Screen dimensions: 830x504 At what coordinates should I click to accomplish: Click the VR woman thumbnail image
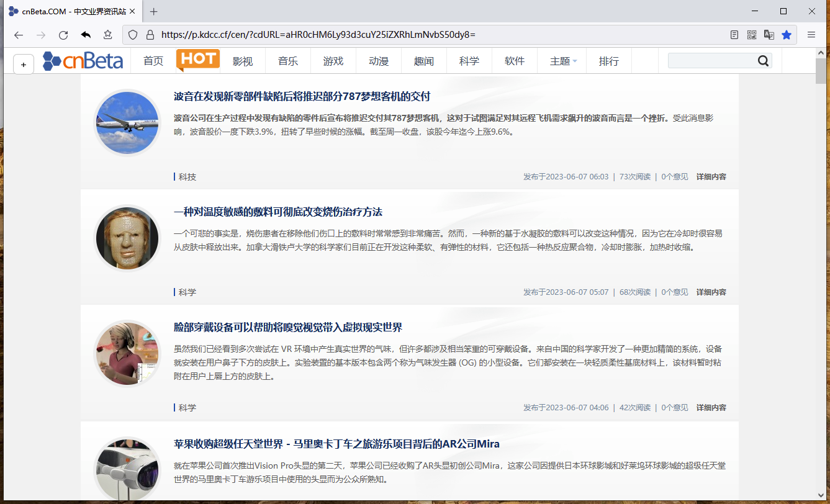[x=127, y=354]
